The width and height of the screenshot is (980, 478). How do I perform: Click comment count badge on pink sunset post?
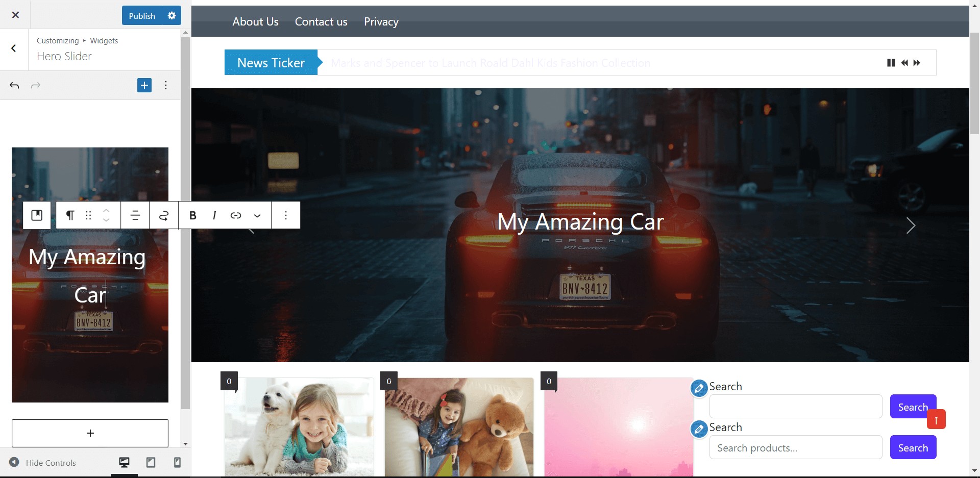click(x=549, y=381)
